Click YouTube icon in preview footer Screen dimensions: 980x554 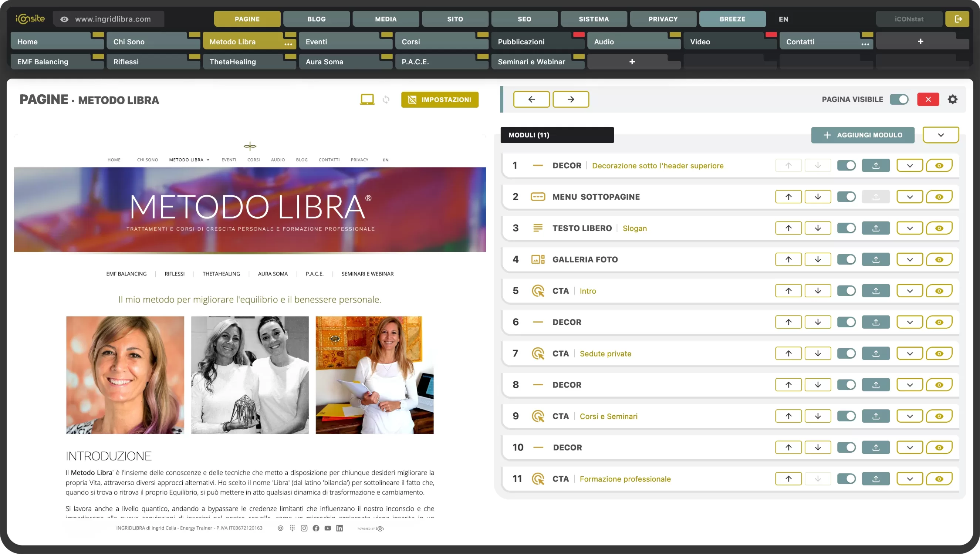[328, 528]
